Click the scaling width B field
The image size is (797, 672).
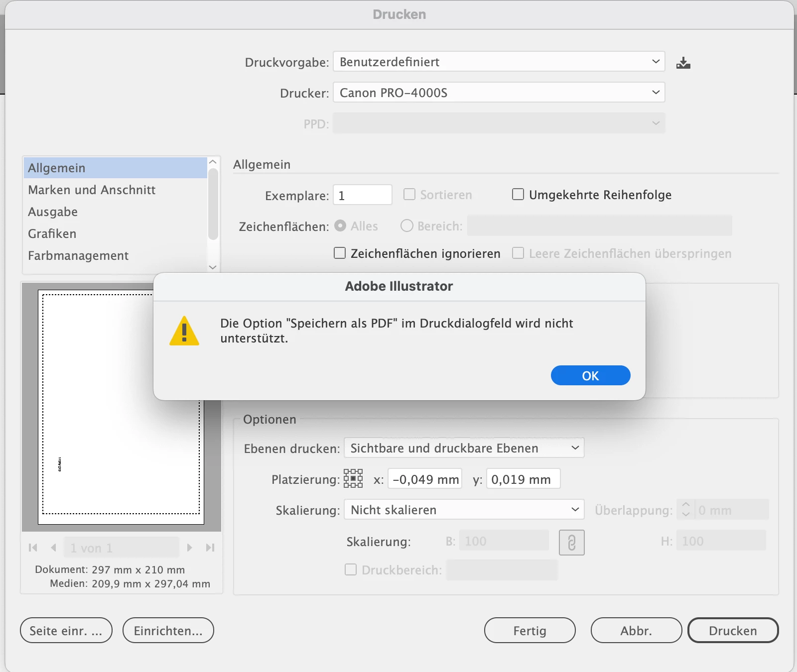[504, 540]
